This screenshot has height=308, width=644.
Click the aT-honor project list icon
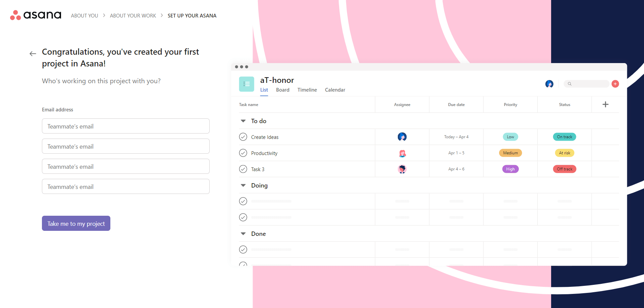pyautogui.click(x=247, y=84)
